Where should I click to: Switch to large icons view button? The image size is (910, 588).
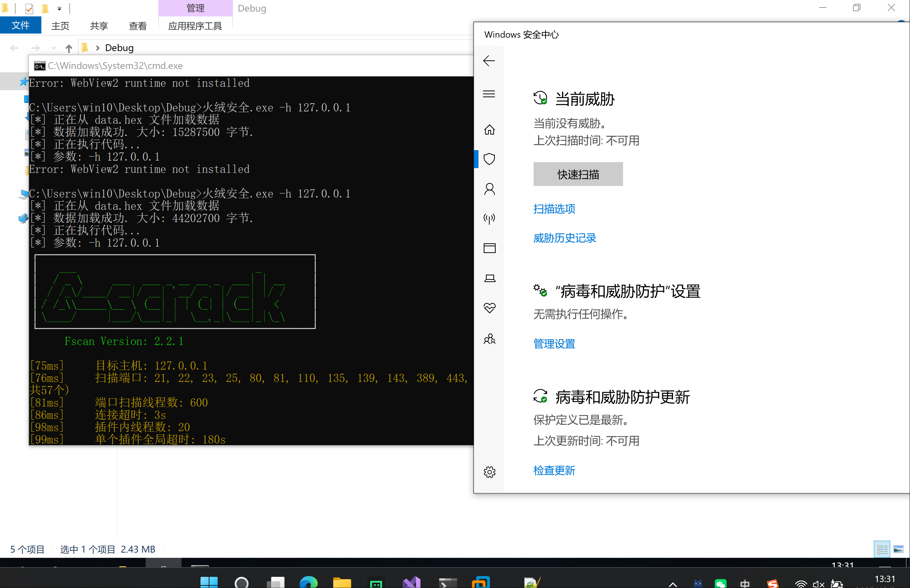(x=898, y=550)
